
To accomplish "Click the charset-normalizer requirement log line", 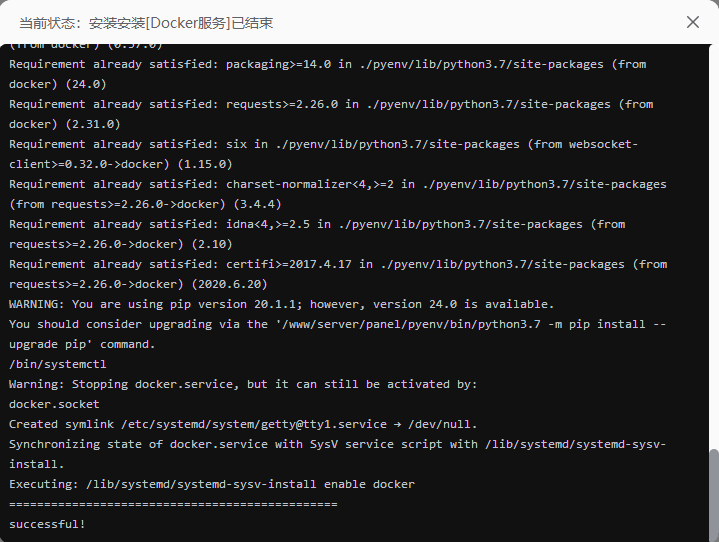I will [x=337, y=184].
